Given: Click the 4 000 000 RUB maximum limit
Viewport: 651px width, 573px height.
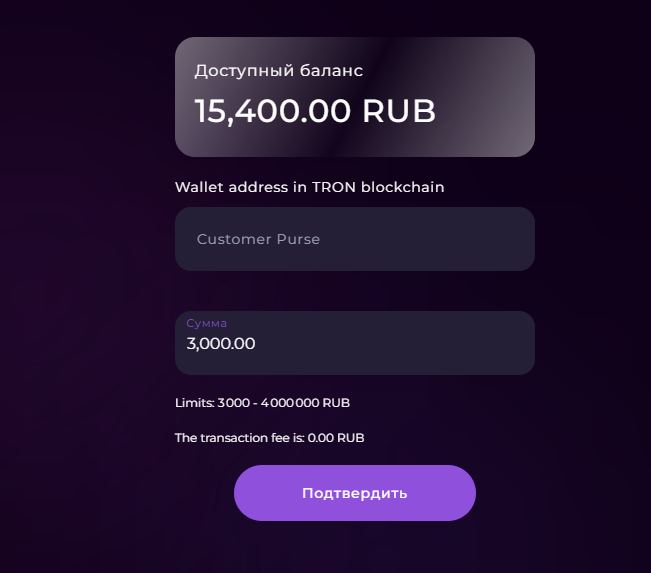Looking at the screenshot, I should click(x=305, y=403).
